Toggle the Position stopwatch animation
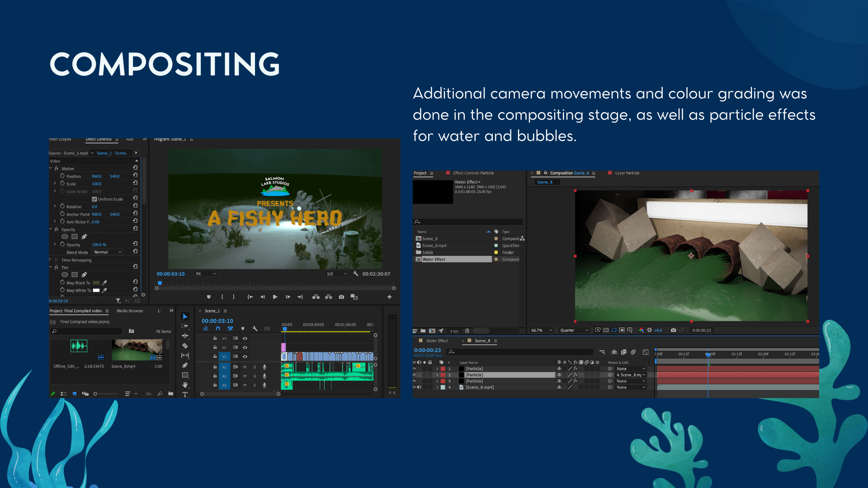The image size is (868, 488). [x=62, y=176]
